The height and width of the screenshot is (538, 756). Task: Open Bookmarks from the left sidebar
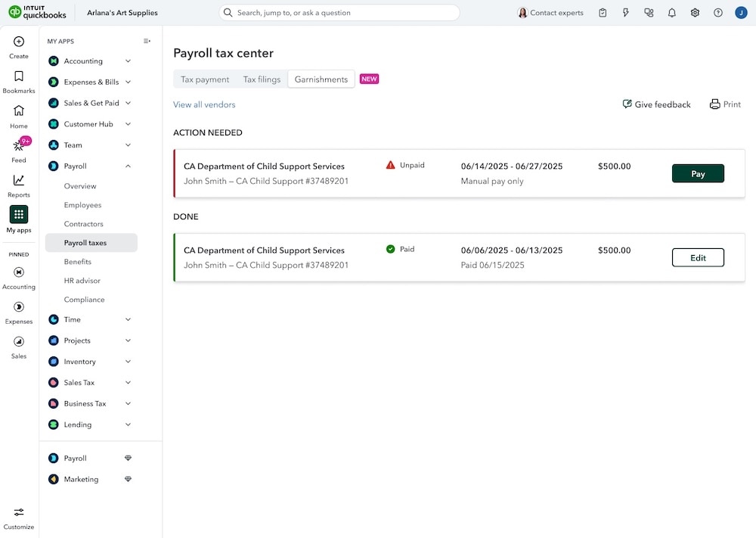18,78
